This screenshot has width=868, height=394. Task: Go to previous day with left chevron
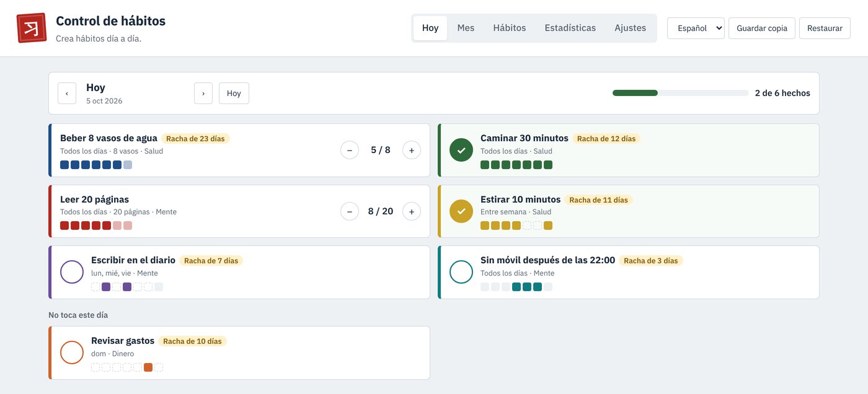coord(67,94)
